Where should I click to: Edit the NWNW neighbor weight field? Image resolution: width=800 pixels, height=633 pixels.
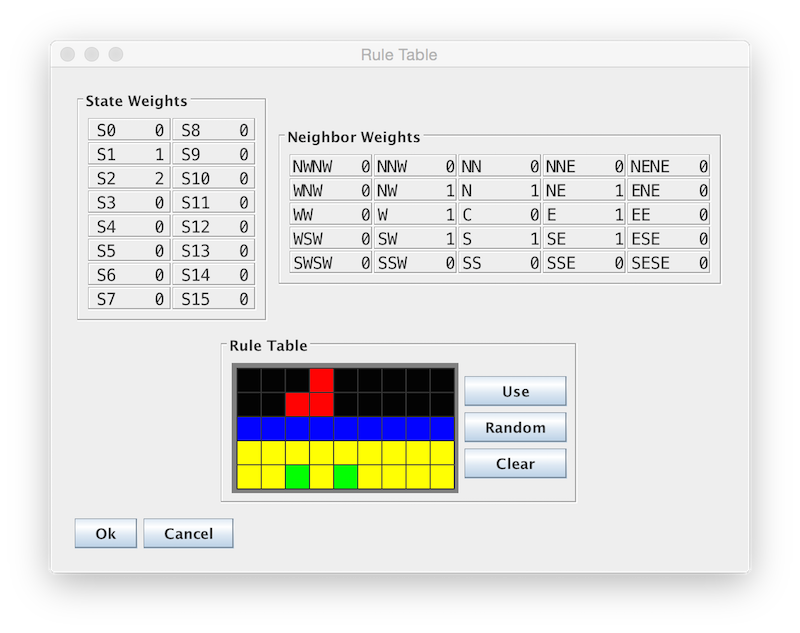331,166
